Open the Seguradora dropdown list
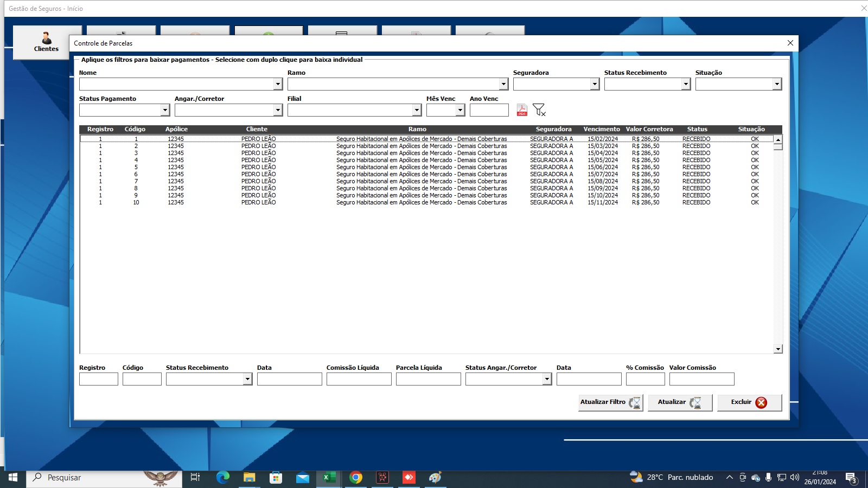Image resolution: width=868 pixels, height=488 pixels. click(595, 84)
